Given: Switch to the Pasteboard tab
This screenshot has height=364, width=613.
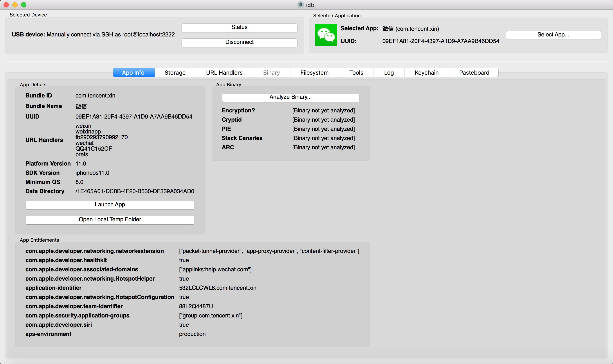Looking at the screenshot, I should 474,73.
